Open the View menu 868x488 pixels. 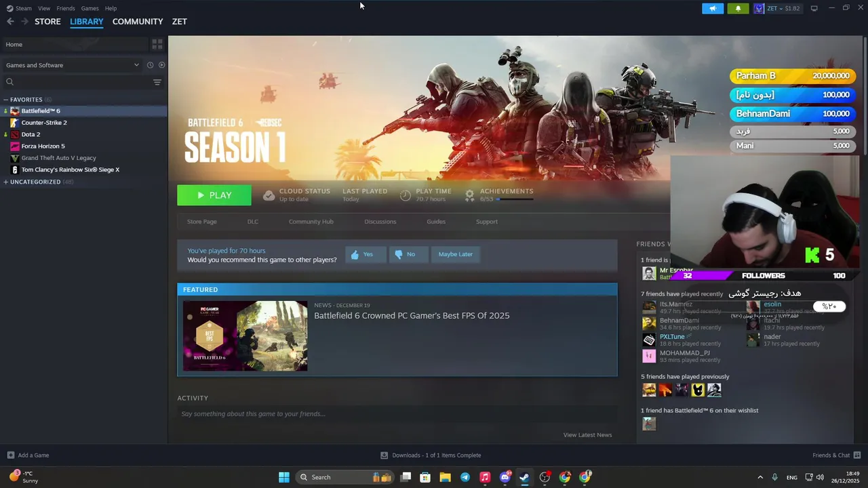44,8
